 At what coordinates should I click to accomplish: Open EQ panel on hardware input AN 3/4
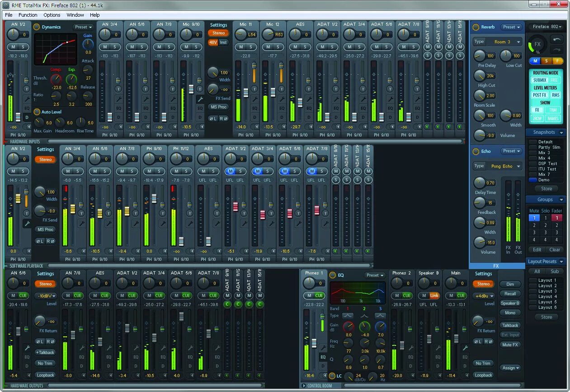click(x=119, y=108)
